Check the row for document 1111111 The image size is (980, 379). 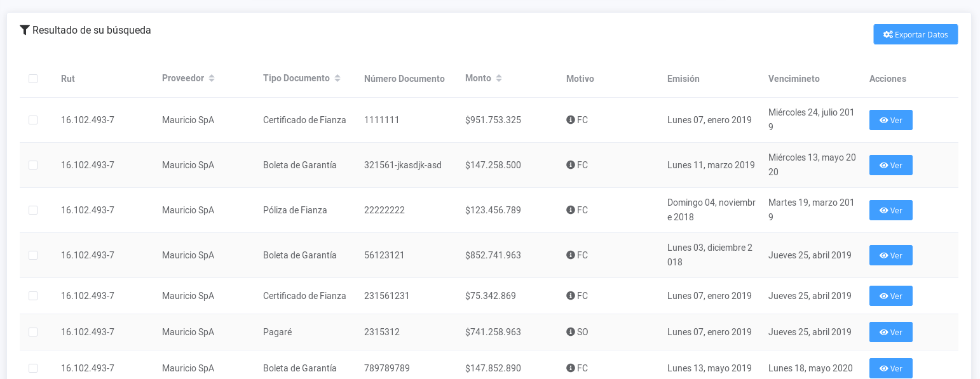(33, 120)
